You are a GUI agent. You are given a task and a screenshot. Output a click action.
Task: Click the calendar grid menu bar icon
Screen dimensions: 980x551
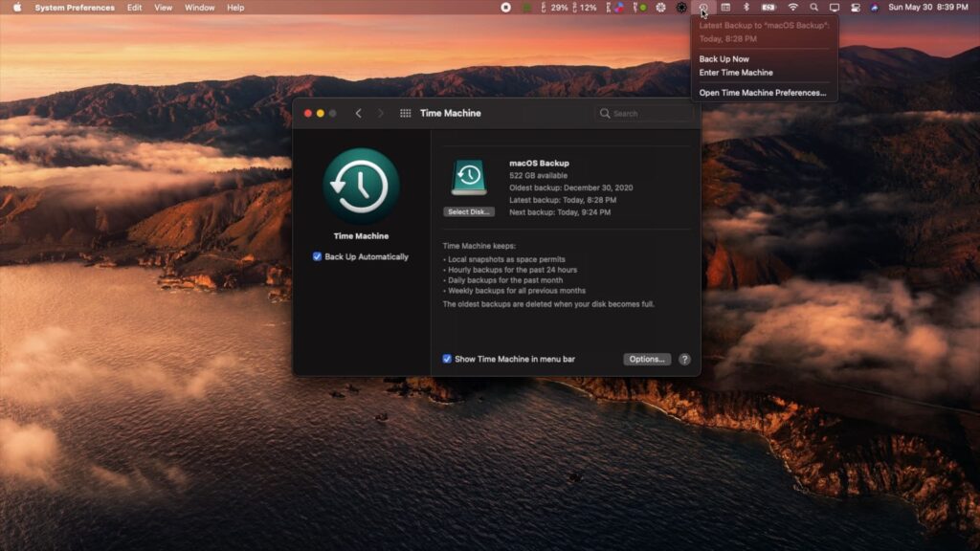725,8
